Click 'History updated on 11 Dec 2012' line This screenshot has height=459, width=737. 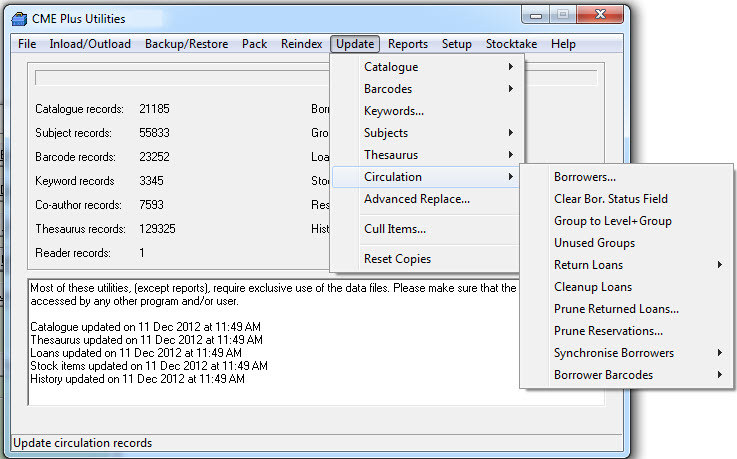coord(137,379)
